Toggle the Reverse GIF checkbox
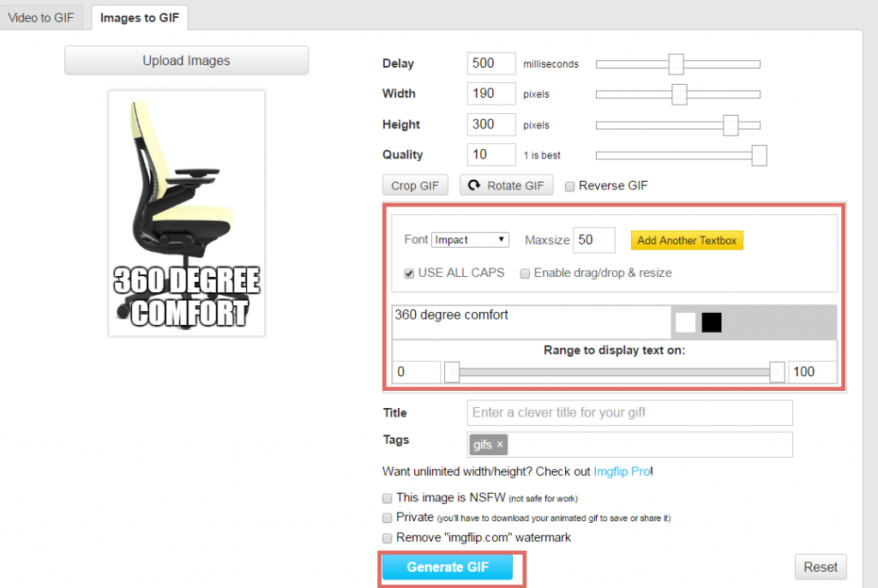 pos(569,186)
